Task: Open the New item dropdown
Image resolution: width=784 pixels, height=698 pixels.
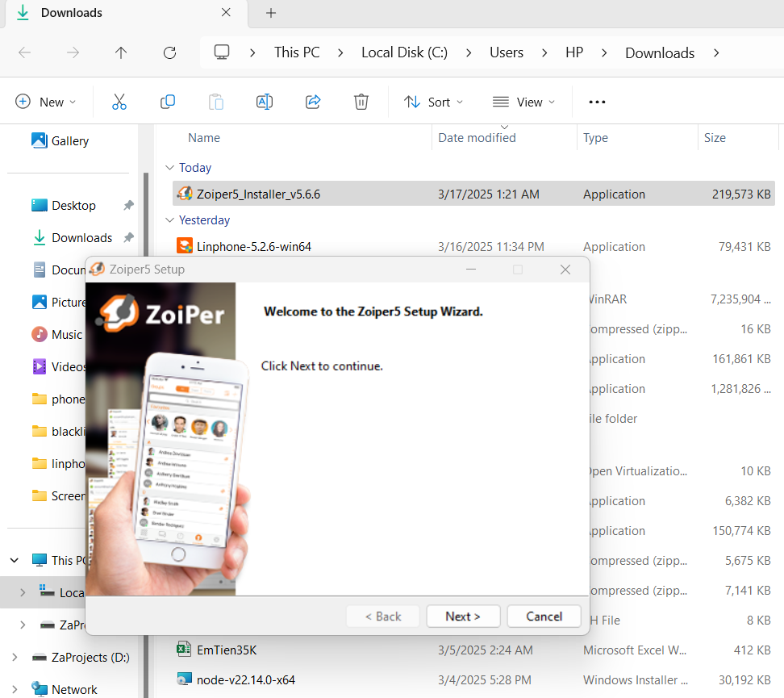Action: (46, 102)
